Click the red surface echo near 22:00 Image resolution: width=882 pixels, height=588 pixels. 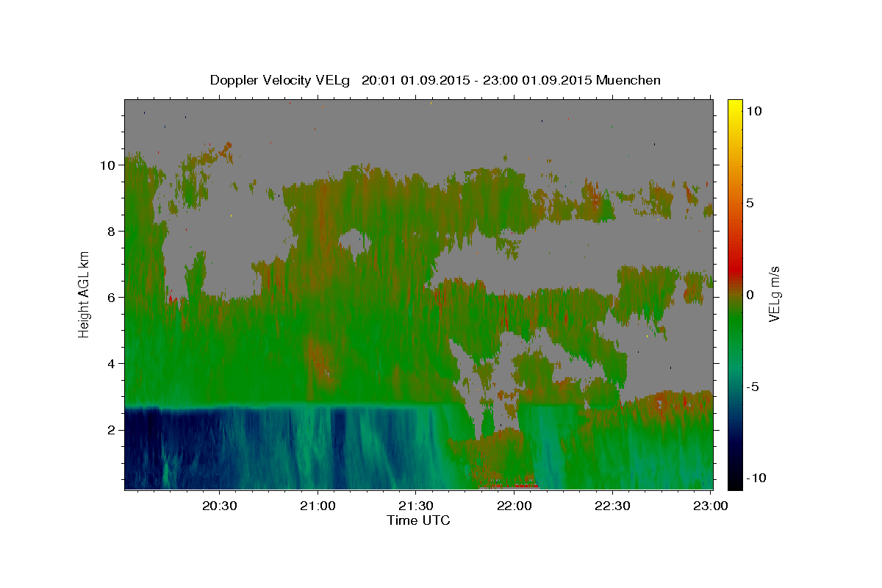(509, 486)
